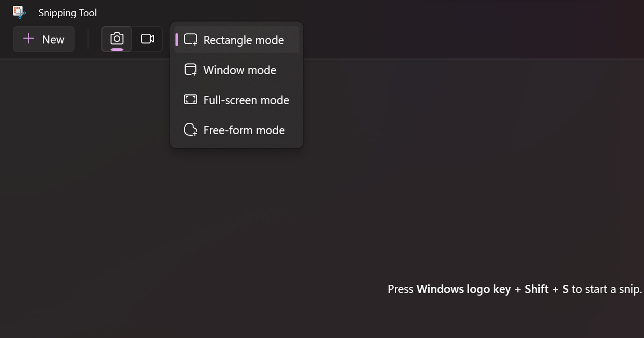644x338 pixels.
Task: Click purple underline beneath the camera icon
Action: tap(117, 49)
